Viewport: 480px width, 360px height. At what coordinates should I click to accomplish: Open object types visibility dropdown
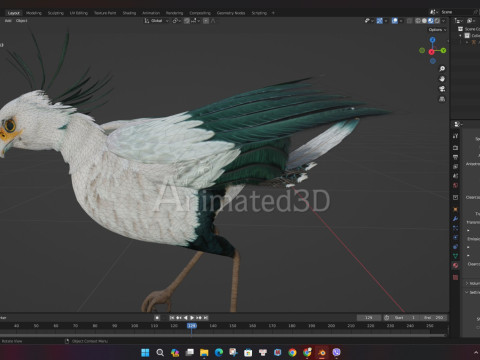pos(369,21)
